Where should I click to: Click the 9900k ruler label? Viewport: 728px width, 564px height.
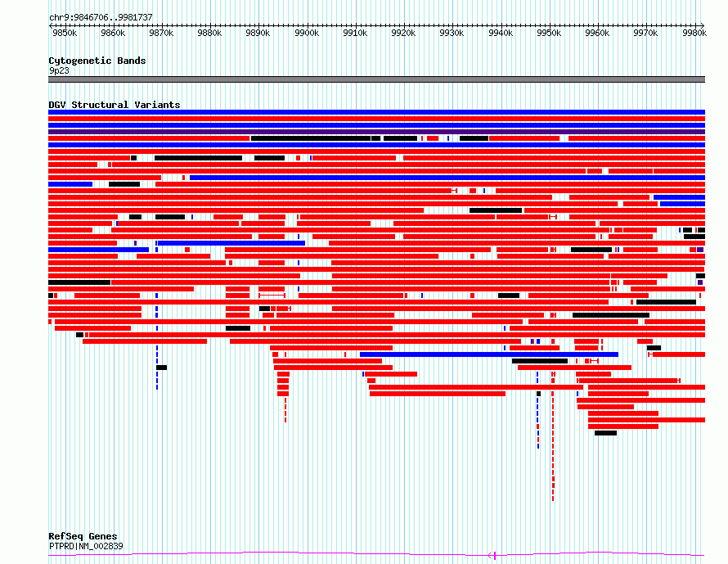[x=307, y=33]
